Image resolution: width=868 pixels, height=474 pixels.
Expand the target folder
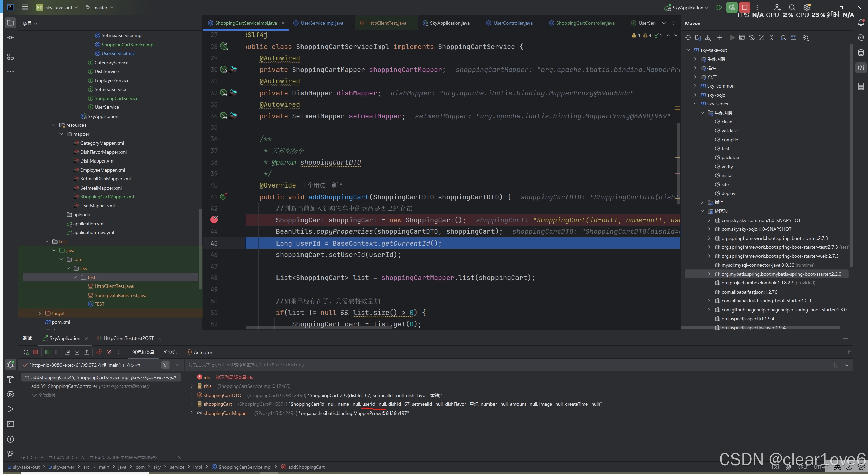coord(40,313)
